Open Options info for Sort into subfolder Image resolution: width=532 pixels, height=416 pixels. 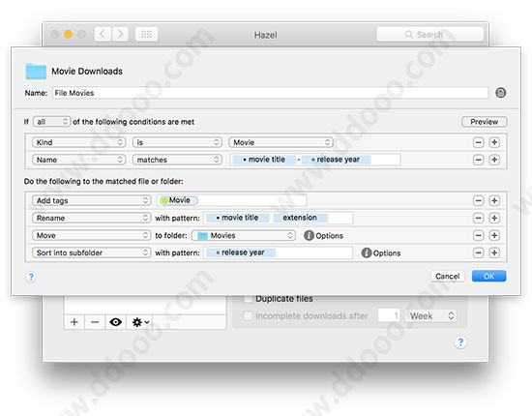point(367,253)
